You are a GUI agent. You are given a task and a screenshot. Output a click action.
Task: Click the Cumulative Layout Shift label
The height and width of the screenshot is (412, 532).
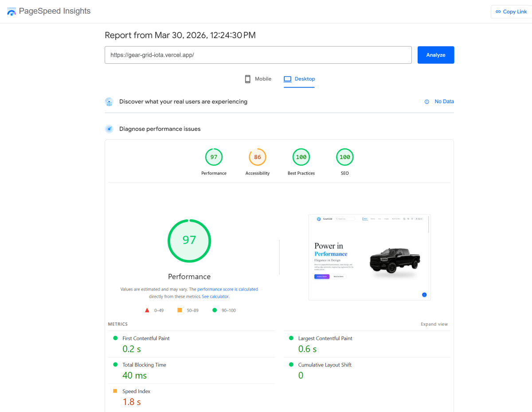325,365
